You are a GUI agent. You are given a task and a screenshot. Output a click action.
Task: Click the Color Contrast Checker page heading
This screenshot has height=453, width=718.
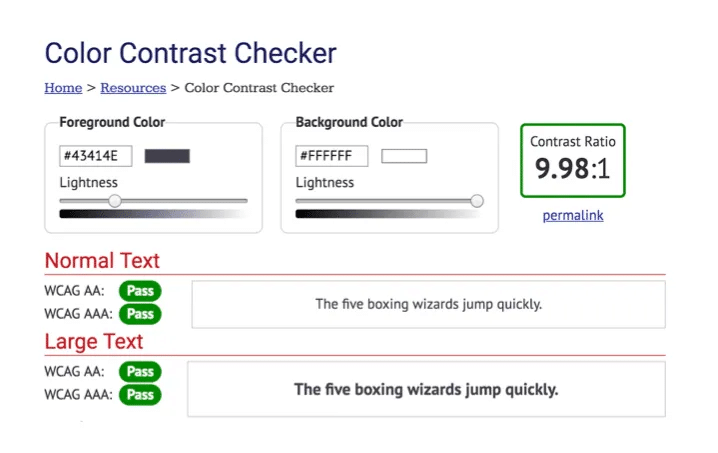(x=190, y=53)
